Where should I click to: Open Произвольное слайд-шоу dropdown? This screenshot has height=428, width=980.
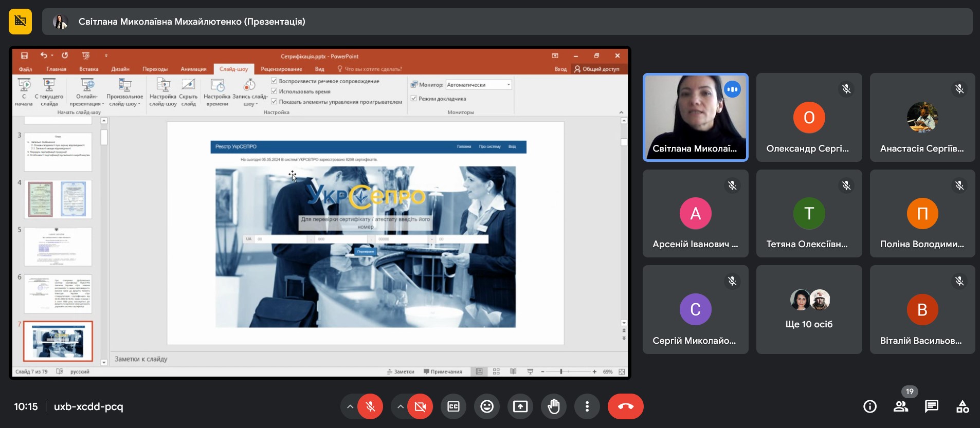pyautogui.click(x=124, y=92)
